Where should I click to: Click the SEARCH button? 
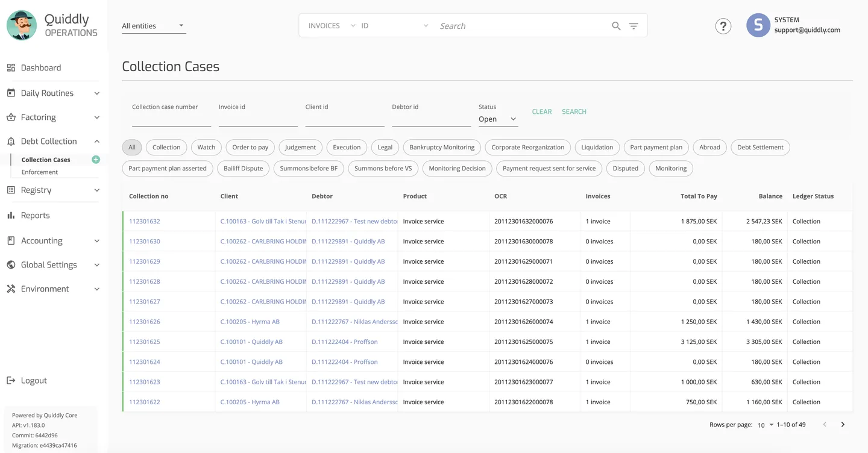574,111
